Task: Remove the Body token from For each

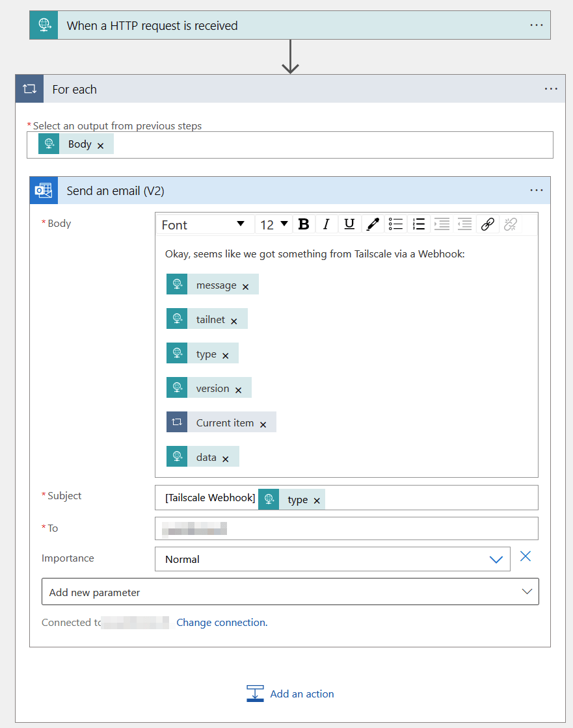Action: click(x=100, y=146)
